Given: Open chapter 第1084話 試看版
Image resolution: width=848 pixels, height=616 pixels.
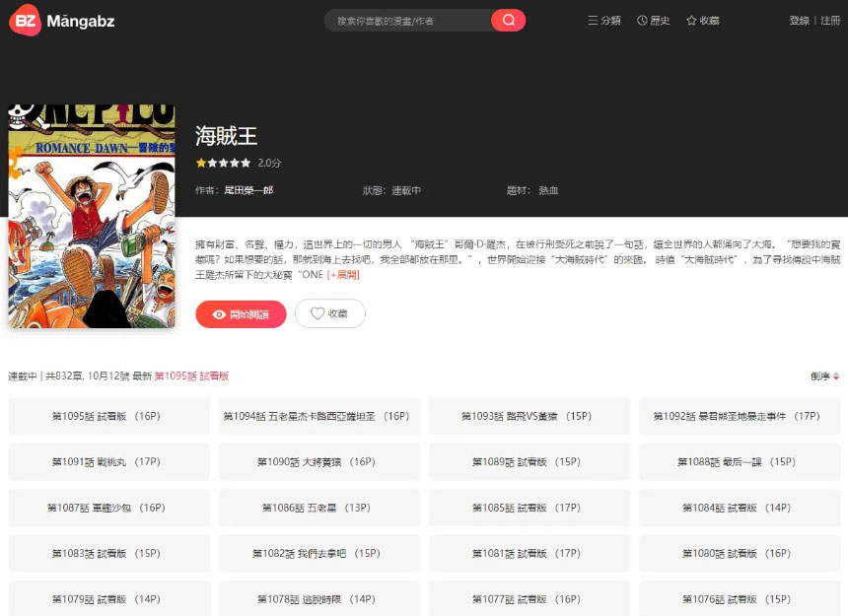Looking at the screenshot, I should 740,508.
